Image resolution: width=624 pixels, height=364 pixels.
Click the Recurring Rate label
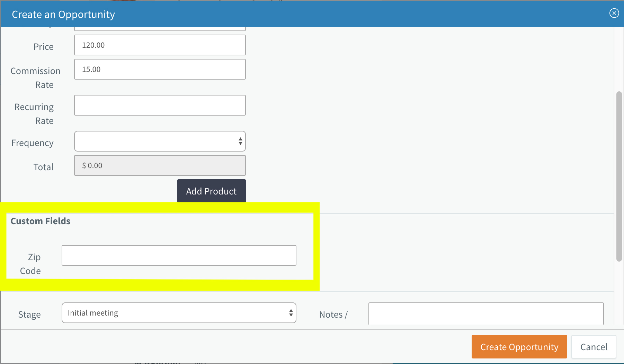click(34, 114)
